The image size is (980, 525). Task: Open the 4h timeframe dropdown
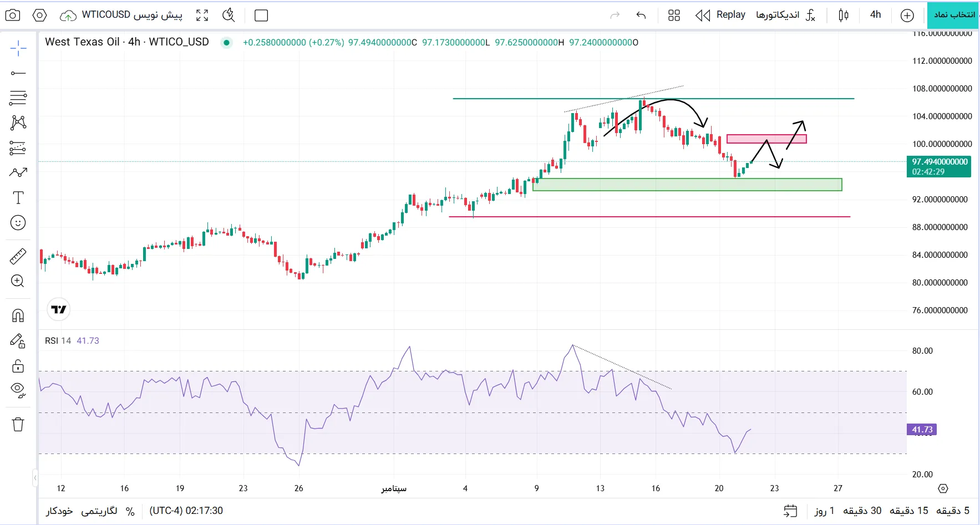(876, 15)
